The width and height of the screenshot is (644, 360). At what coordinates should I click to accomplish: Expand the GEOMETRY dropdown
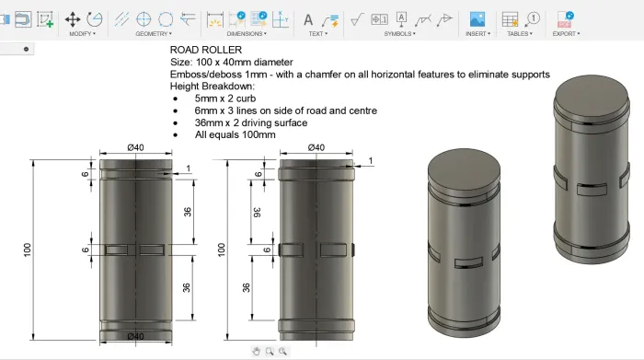click(x=154, y=34)
